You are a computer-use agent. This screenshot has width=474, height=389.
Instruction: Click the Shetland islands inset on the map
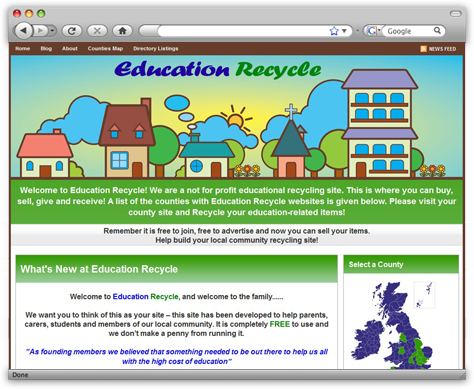click(x=424, y=295)
